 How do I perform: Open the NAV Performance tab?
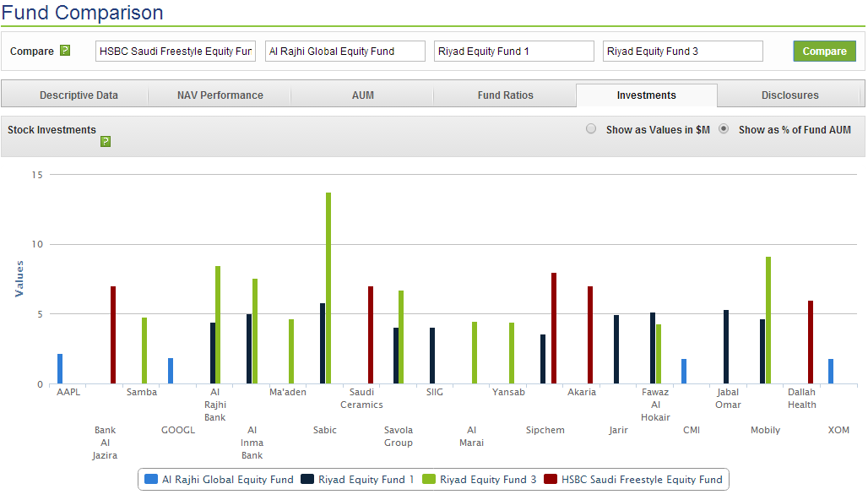pyautogui.click(x=220, y=95)
